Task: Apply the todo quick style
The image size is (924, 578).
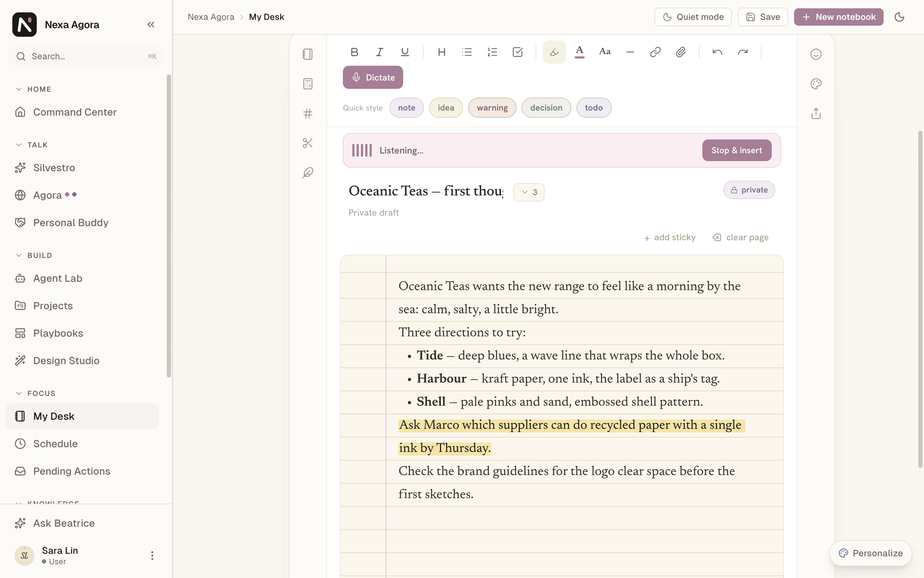Action: point(594,108)
